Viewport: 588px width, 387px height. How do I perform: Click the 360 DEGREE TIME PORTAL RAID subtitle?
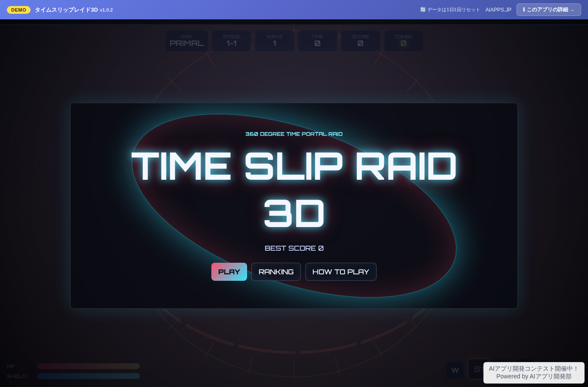point(294,134)
